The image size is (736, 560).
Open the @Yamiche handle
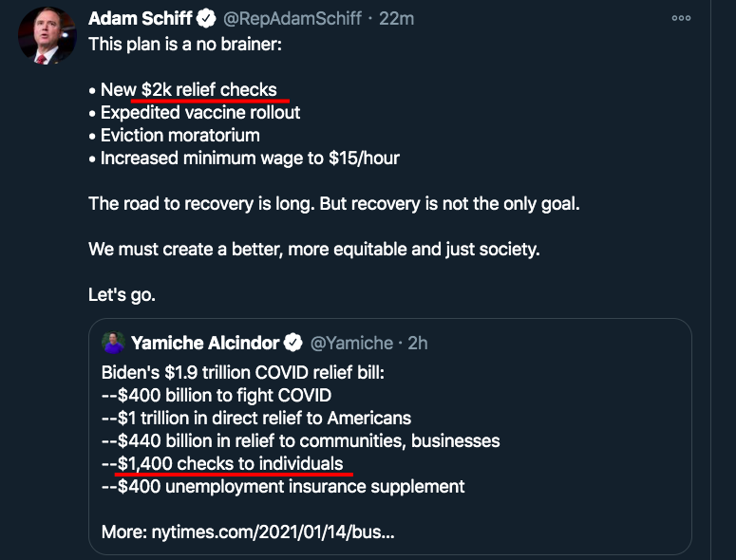coord(351,343)
